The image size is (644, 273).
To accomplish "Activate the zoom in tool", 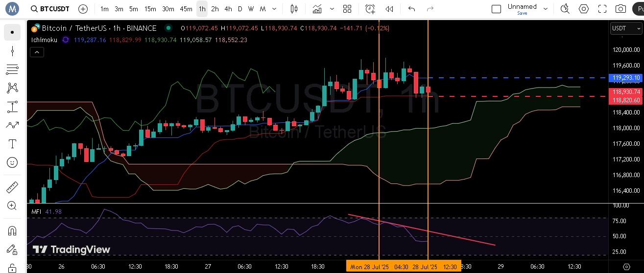I will coord(12,206).
